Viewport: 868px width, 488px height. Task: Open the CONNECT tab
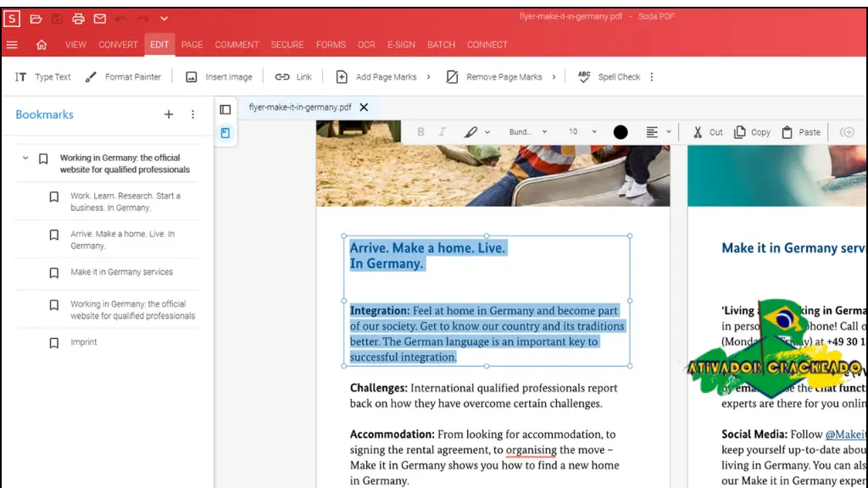487,45
